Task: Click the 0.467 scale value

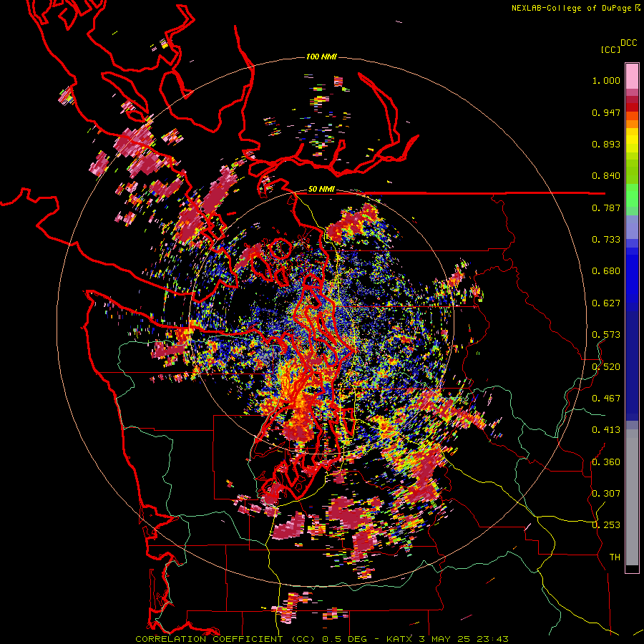Action: (x=606, y=399)
